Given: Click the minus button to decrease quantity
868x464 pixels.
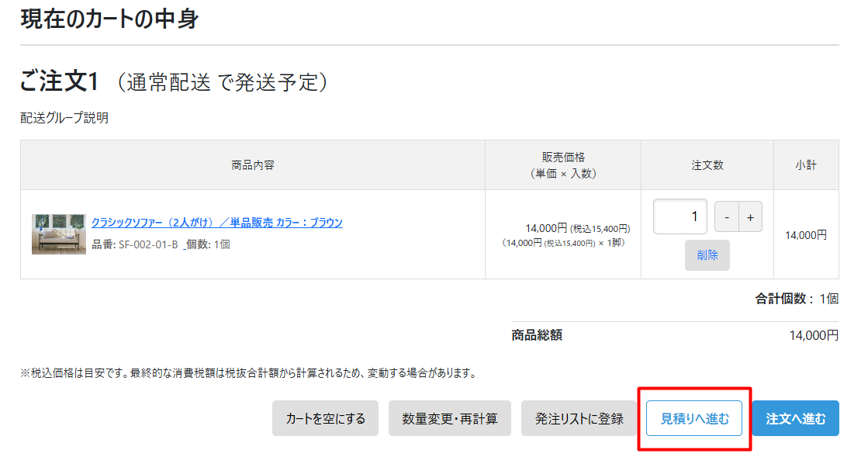Looking at the screenshot, I should (726, 217).
